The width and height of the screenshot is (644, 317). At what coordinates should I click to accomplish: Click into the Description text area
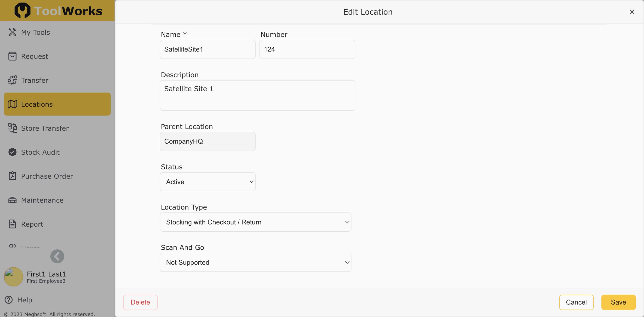(x=257, y=95)
